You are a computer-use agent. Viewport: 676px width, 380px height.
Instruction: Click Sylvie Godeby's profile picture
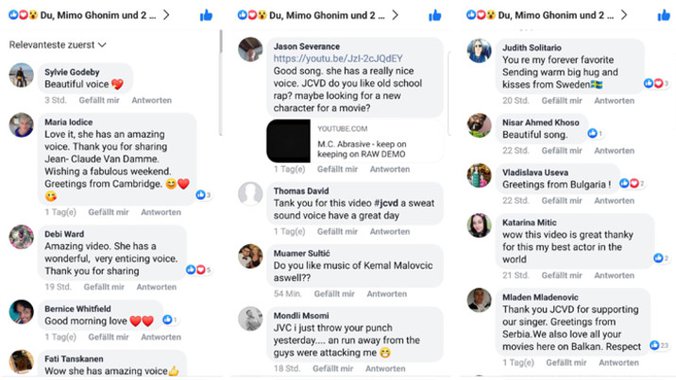[x=21, y=75]
